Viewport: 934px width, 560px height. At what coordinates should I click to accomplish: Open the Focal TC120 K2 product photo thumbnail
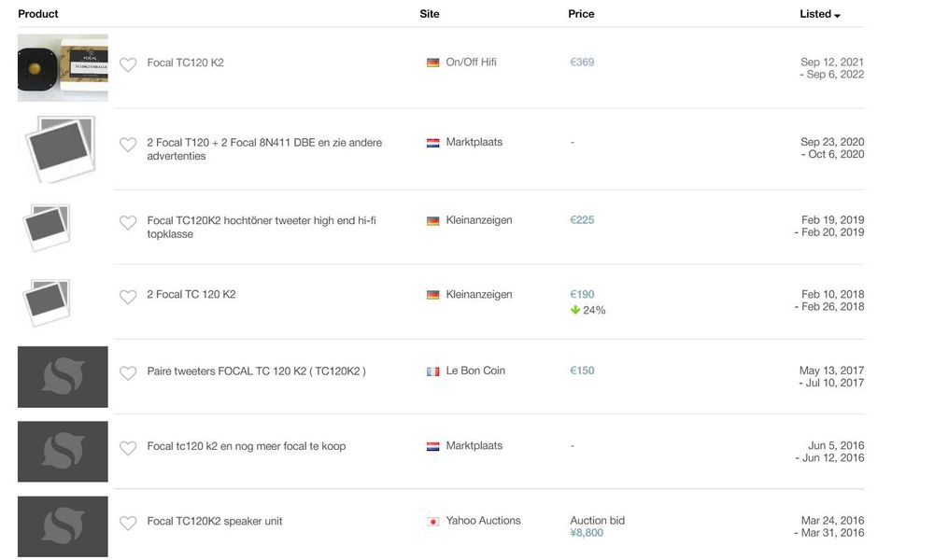(x=63, y=68)
